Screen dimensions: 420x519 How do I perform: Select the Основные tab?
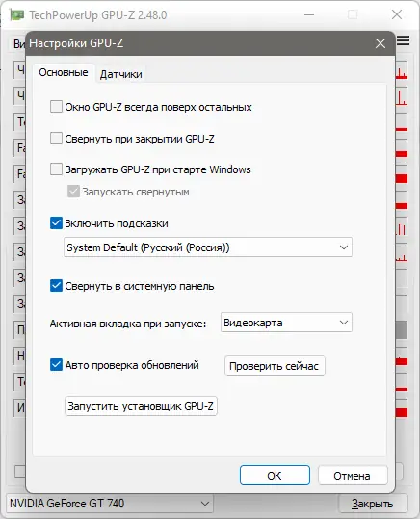[64, 72]
